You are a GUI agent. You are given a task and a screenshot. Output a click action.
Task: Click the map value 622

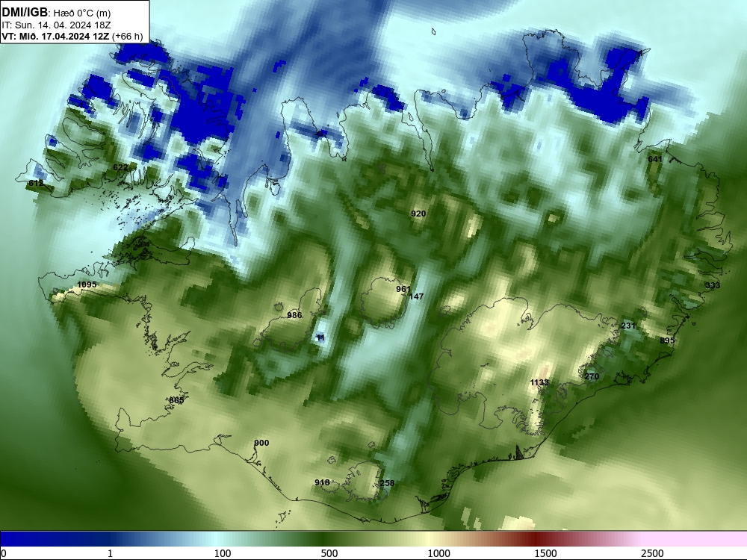click(x=120, y=167)
